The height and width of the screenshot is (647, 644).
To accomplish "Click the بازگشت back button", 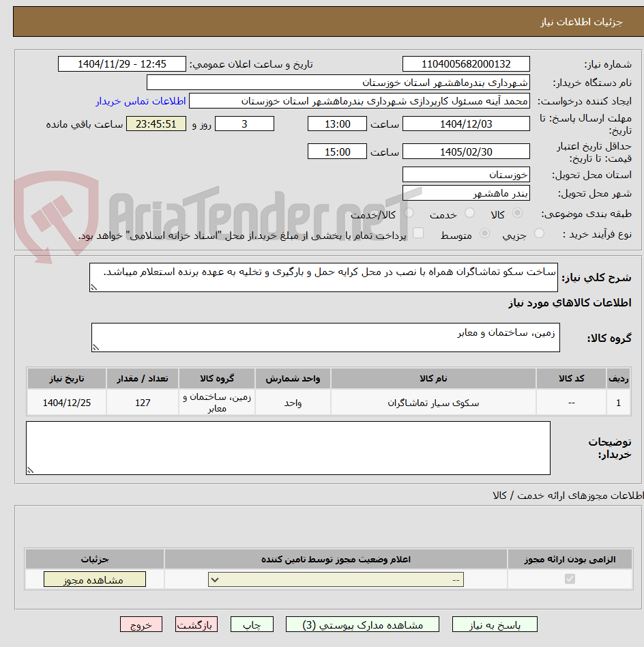I will 196,624.
